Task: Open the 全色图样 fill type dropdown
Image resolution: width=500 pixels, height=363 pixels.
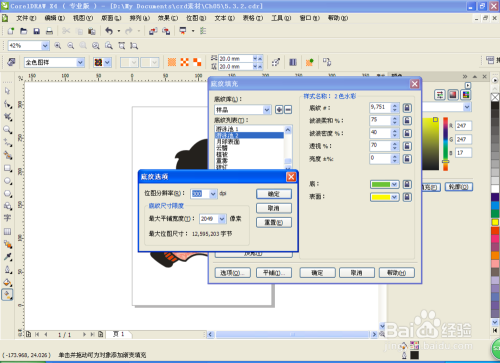Action: pos(80,62)
